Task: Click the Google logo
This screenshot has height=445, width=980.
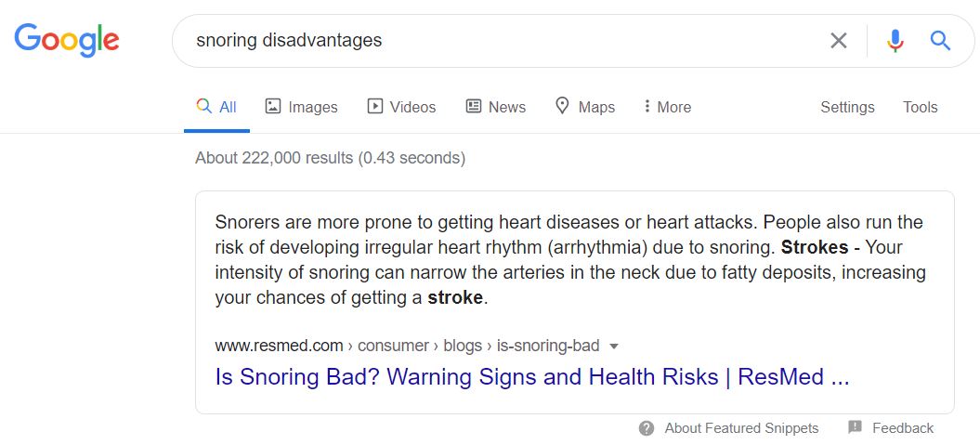Action: click(67, 40)
